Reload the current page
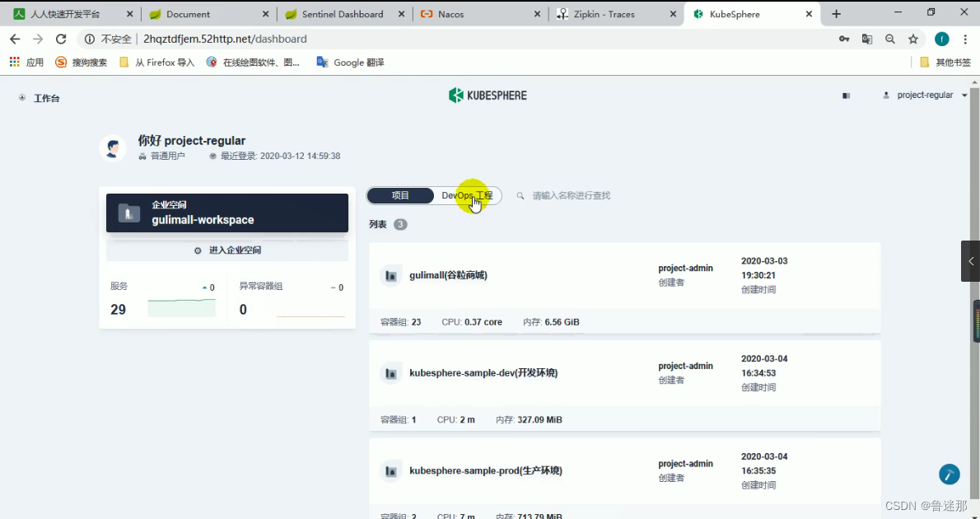The height and width of the screenshot is (519, 980). click(61, 39)
